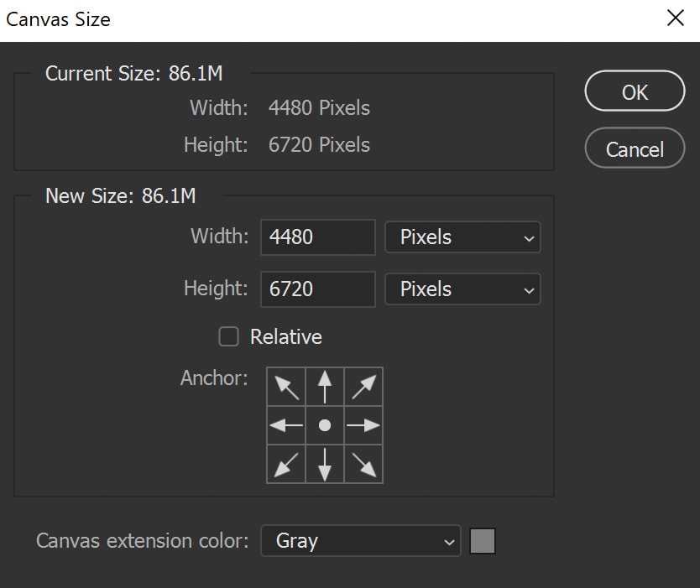Set anchor to top-right arrow
This screenshot has height=588, width=700.
tap(363, 387)
